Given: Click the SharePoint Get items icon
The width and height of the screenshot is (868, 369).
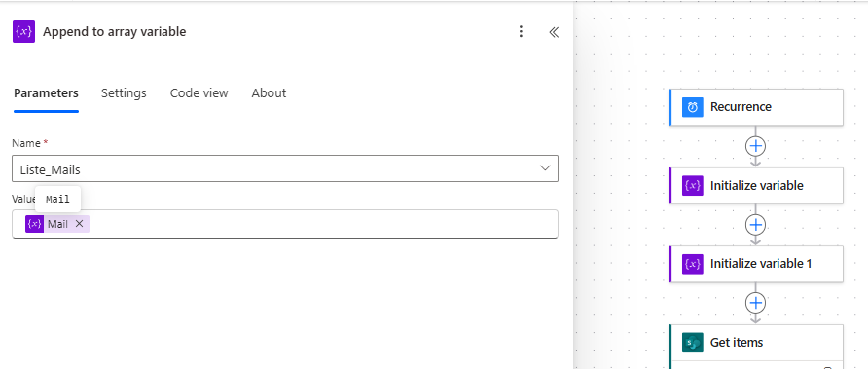Looking at the screenshot, I should [693, 343].
